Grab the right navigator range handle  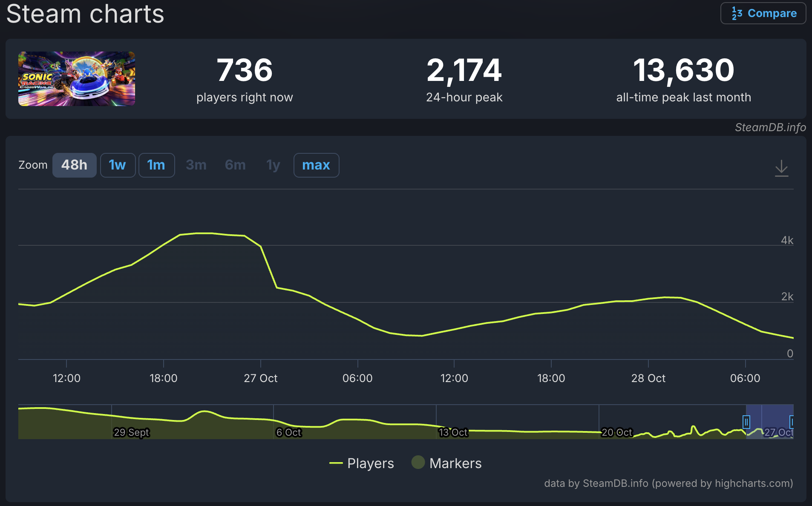coord(792,422)
